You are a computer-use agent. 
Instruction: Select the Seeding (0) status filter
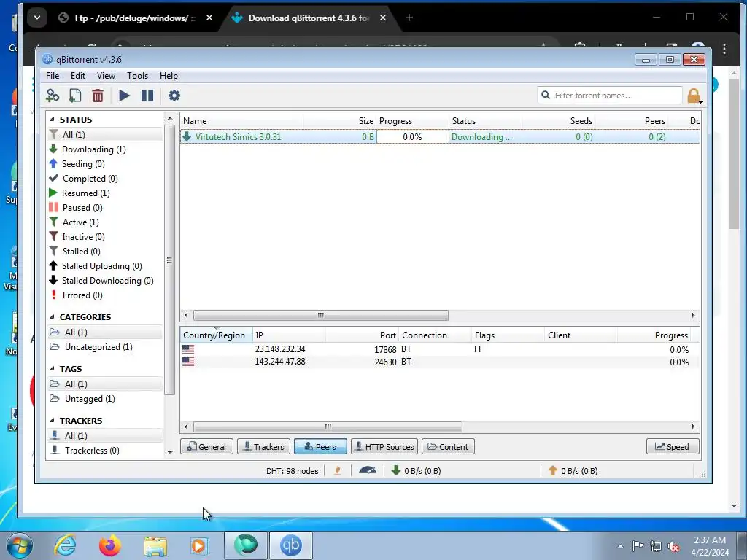[x=83, y=164]
